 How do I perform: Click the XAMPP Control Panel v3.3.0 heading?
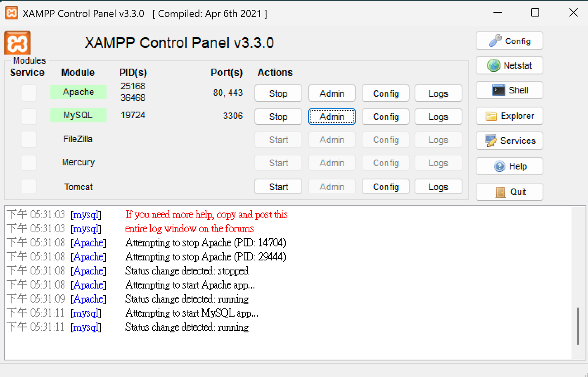click(x=179, y=43)
